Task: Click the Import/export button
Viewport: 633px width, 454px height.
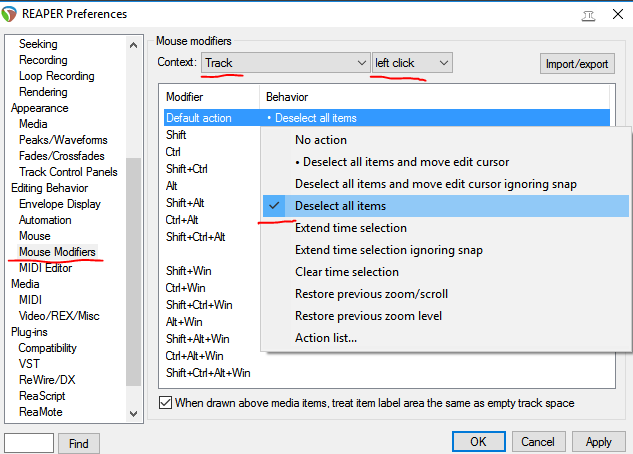Action: [577, 64]
